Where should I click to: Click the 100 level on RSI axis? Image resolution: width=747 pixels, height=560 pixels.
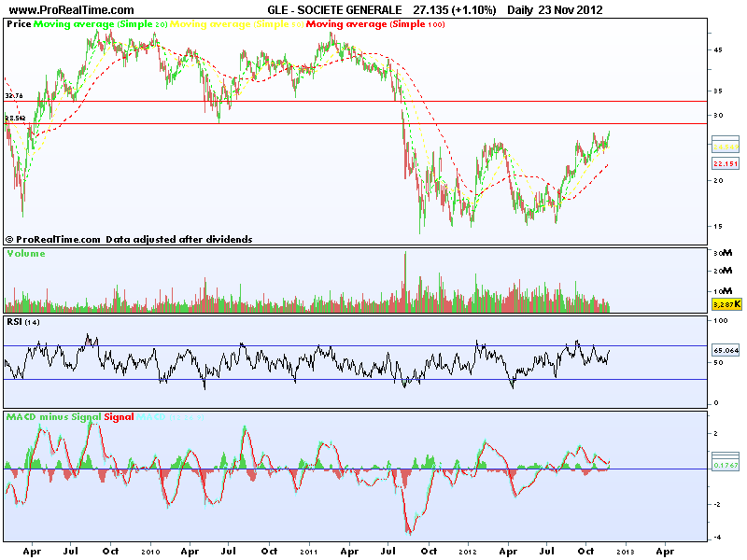tap(720, 320)
